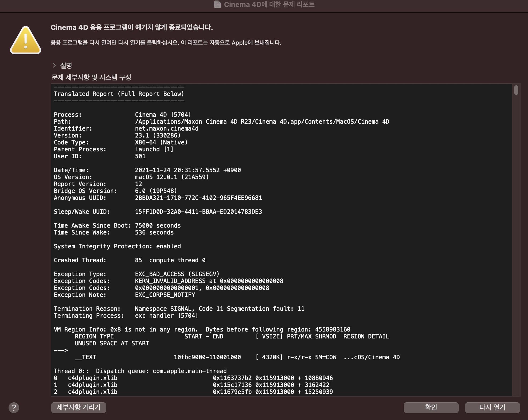Click the 'REGION TYPE START - END' header line
This screenshot has height=420, width=528.
coord(232,336)
